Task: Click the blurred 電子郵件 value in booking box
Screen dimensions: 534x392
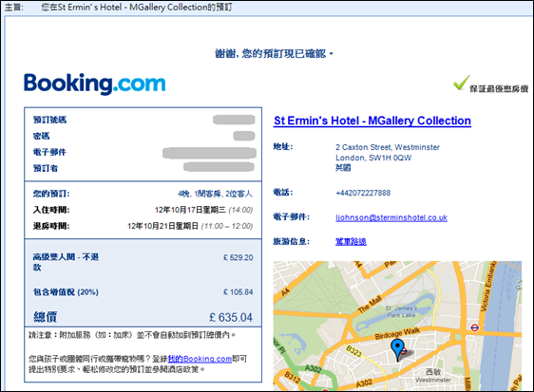Action: (x=209, y=153)
